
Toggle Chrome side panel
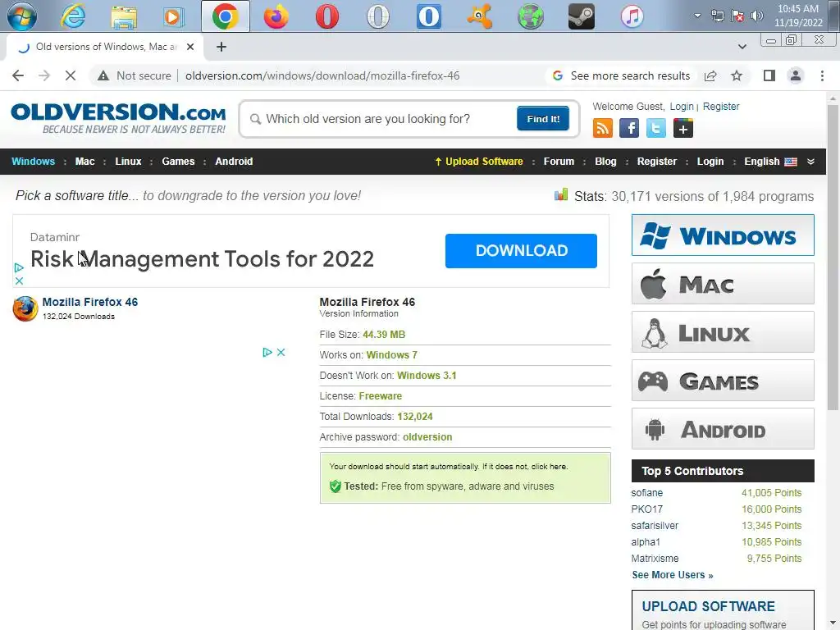(769, 75)
